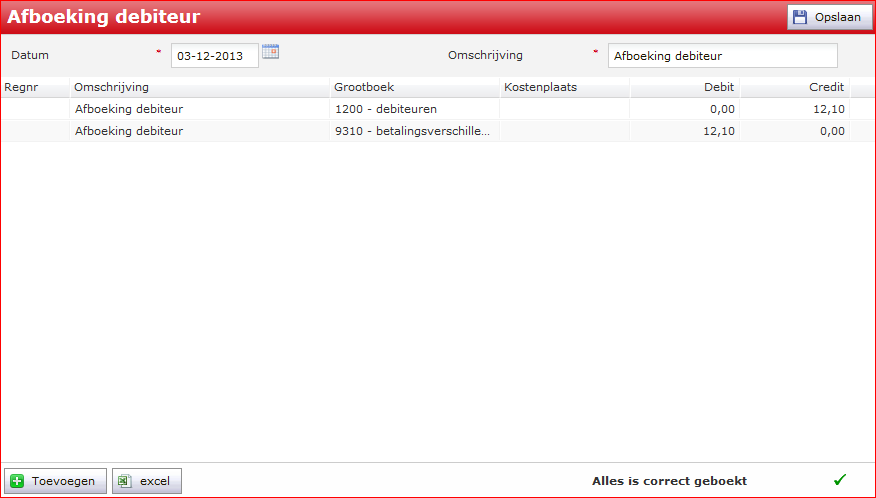Click Afboeking debiteur in the 9310 row
This screenshot has height=498, width=876.
(x=129, y=131)
